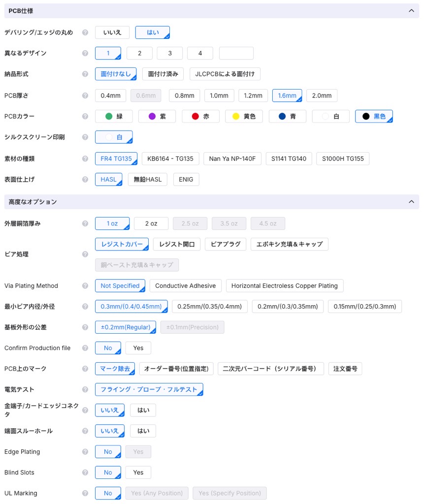Click help icon next to デバリング/エッジの丸め

[85, 32]
